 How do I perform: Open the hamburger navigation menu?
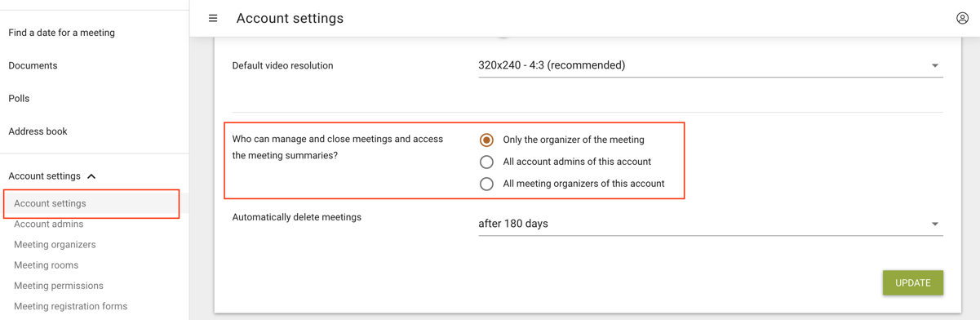click(x=213, y=18)
